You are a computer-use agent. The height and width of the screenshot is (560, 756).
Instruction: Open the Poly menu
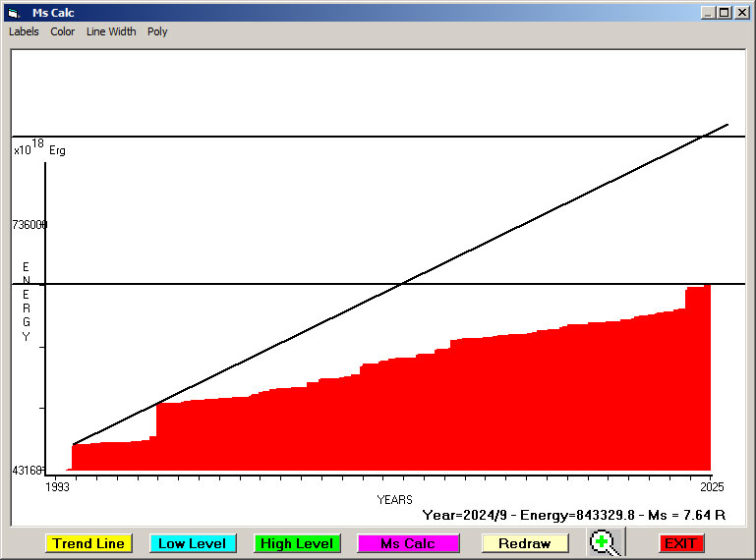coord(157,31)
